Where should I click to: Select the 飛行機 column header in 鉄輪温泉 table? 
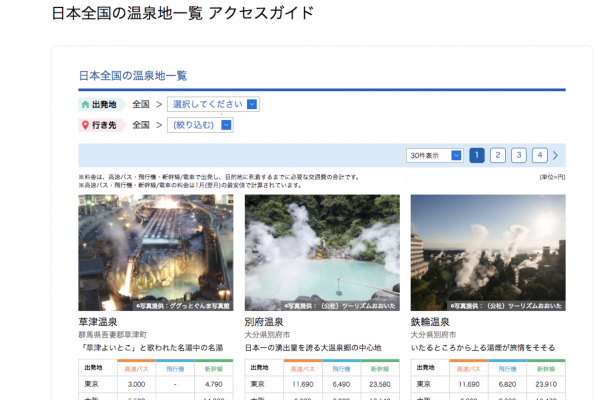tap(507, 369)
